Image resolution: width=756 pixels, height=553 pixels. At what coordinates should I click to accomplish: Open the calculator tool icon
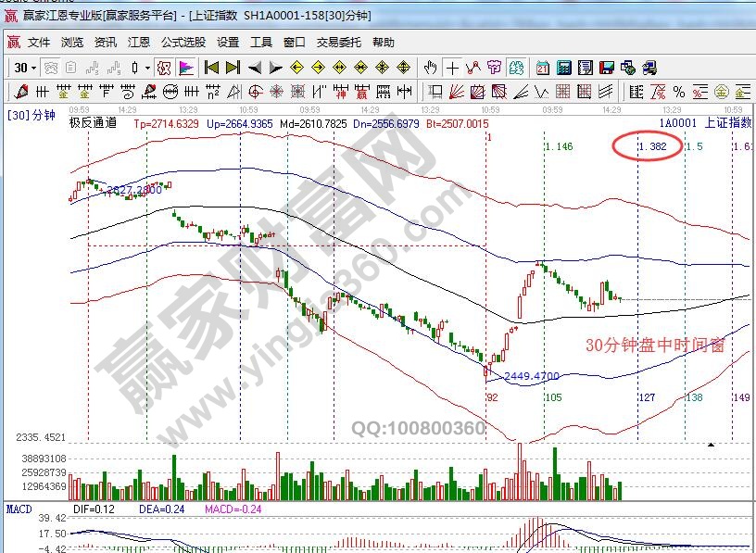coord(563,68)
